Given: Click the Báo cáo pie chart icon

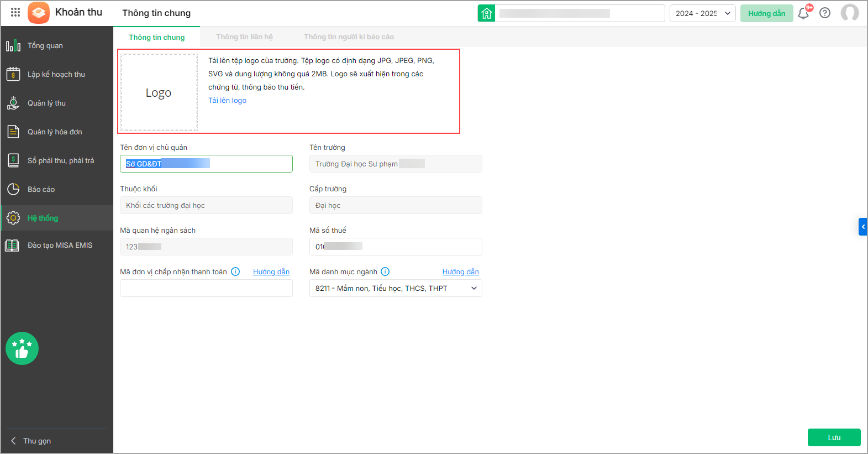Looking at the screenshot, I should pos(13,189).
